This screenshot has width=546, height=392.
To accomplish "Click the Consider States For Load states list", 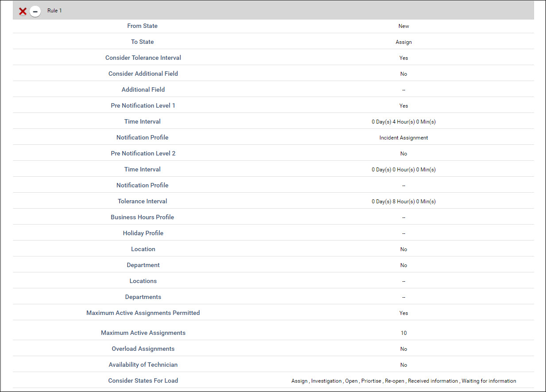I will coord(403,381).
